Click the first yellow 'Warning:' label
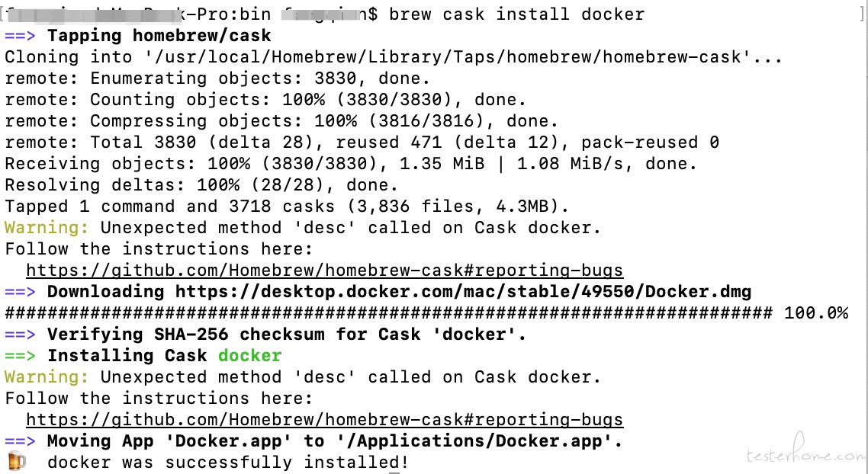The width and height of the screenshot is (868, 474). [x=47, y=228]
